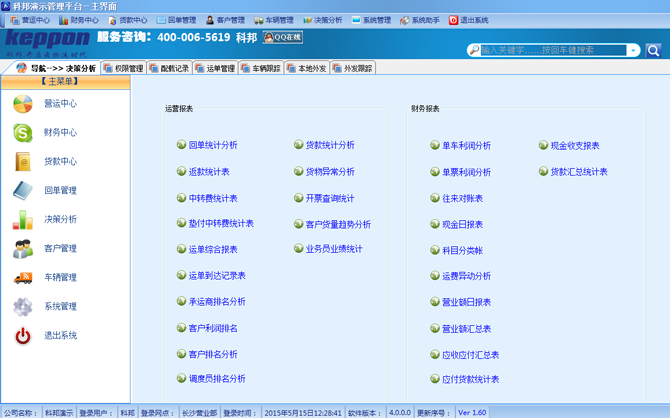Viewport: 670px width, 418px height.
Task: Open the 回单统计分析 report link
Action: click(x=213, y=146)
